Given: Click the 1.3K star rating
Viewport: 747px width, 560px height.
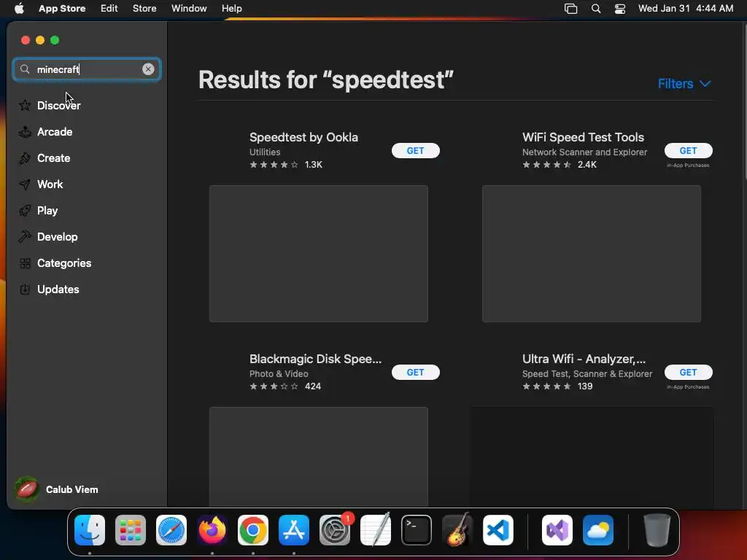Looking at the screenshot, I should tap(286, 165).
